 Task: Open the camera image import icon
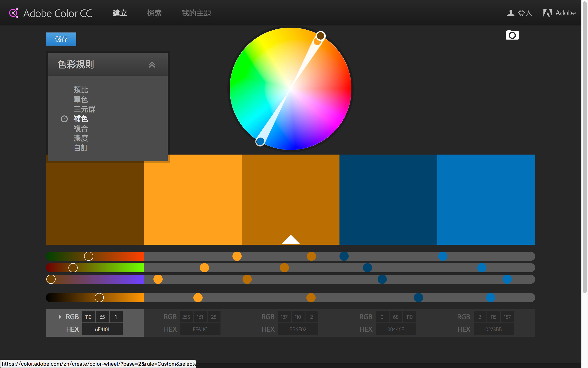point(512,35)
